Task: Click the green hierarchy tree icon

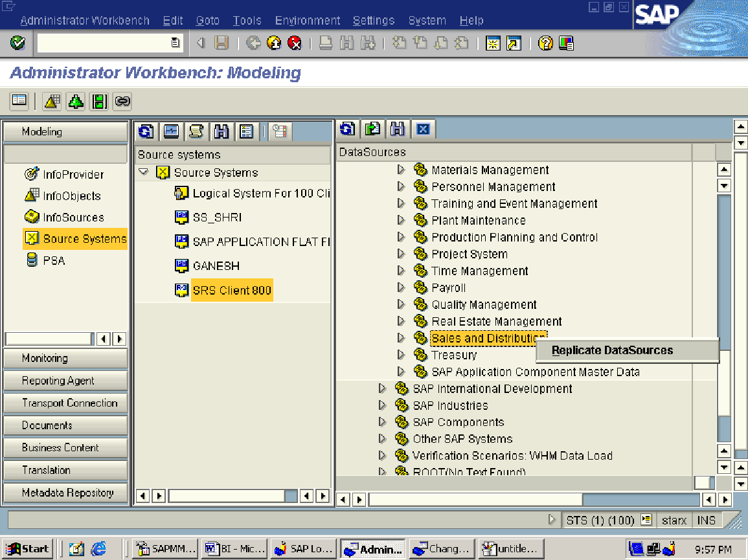Action: (x=75, y=101)
